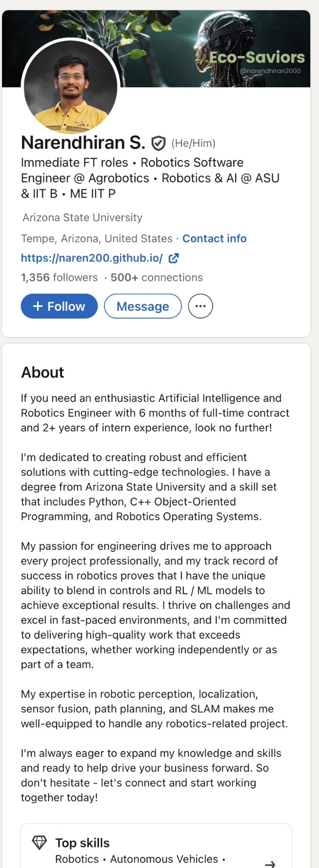Open the external link icon beside website

tap(174, 258)
